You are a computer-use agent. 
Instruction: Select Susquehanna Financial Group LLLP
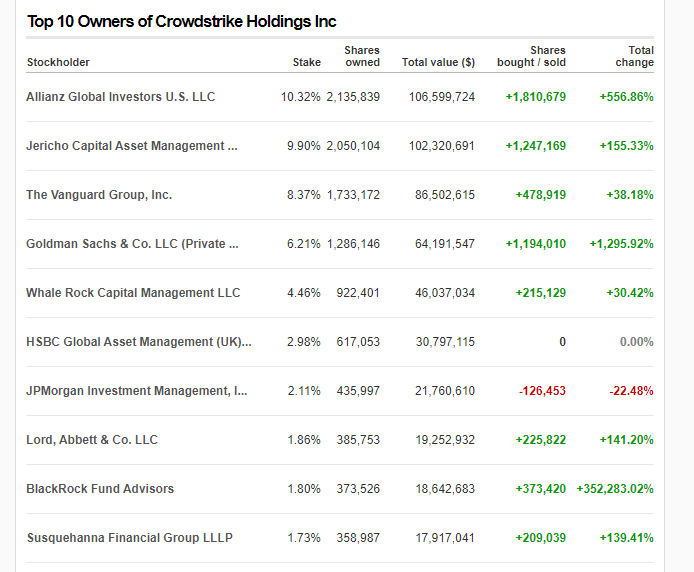(130, 538)
